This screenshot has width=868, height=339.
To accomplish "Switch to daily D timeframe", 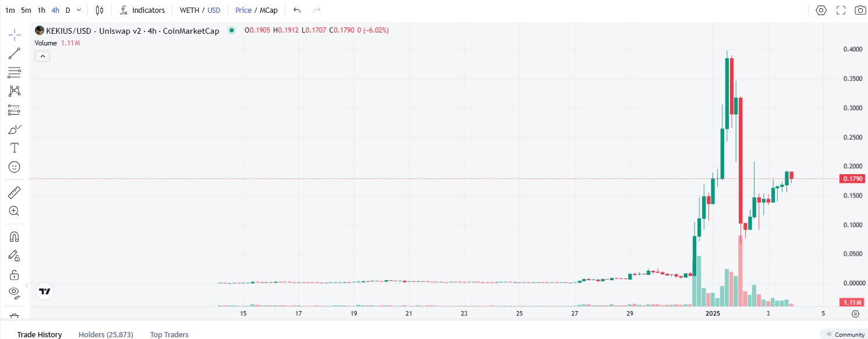I will 68,10.
